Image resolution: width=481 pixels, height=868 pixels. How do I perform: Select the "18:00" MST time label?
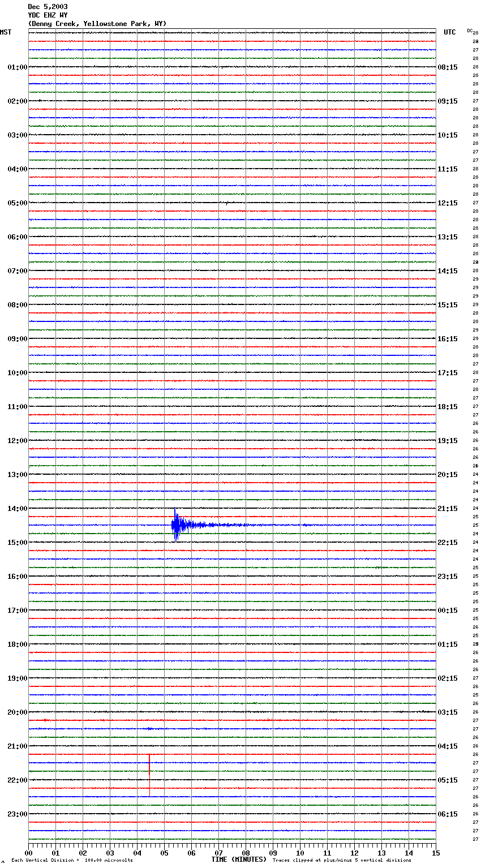point(18,644)
